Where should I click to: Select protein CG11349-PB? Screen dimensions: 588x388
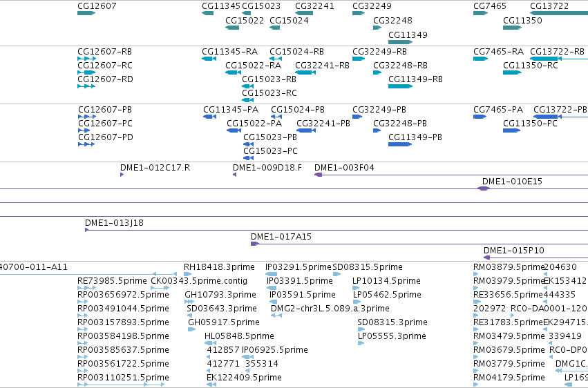pos(400,144)
